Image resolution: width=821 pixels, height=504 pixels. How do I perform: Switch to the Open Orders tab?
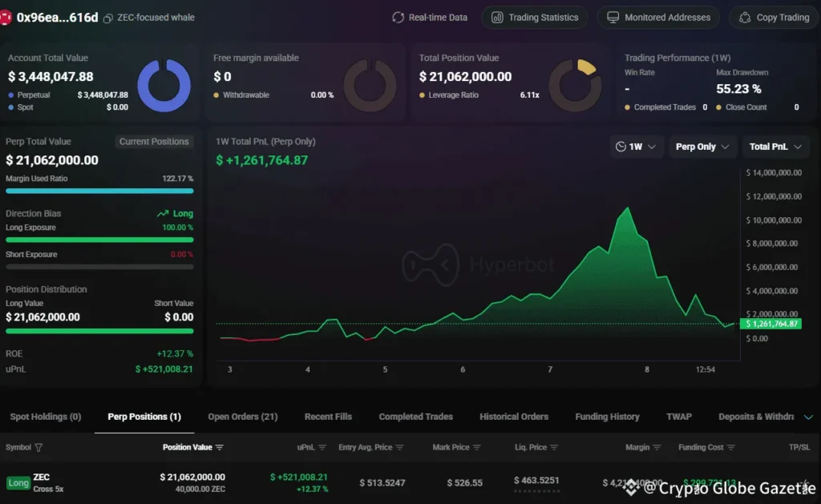pyautogui.click(x=243, y=417)
